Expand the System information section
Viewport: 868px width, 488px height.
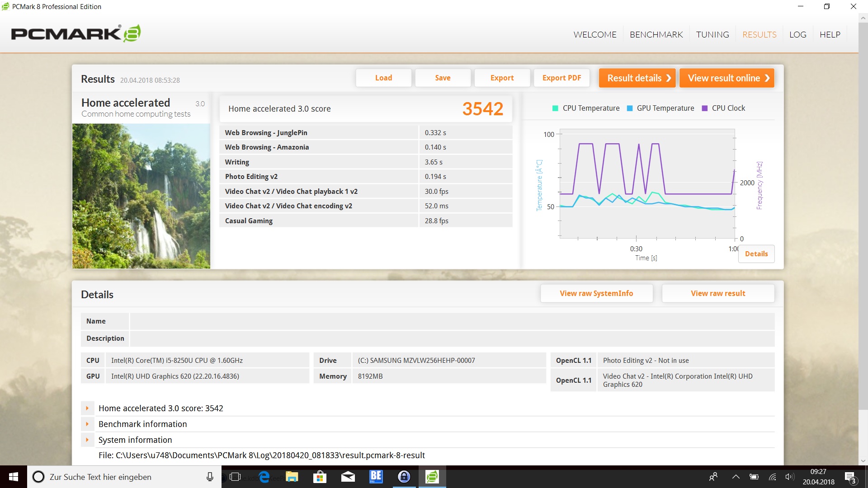(87, 440)
